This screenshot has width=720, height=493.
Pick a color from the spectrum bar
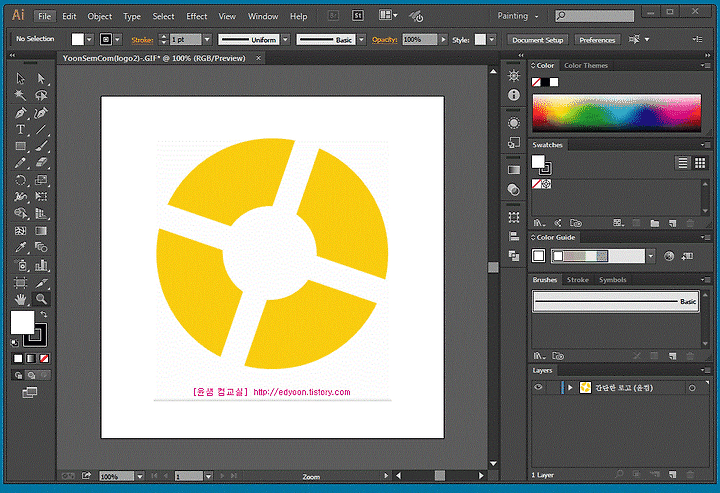coord(617,113)
